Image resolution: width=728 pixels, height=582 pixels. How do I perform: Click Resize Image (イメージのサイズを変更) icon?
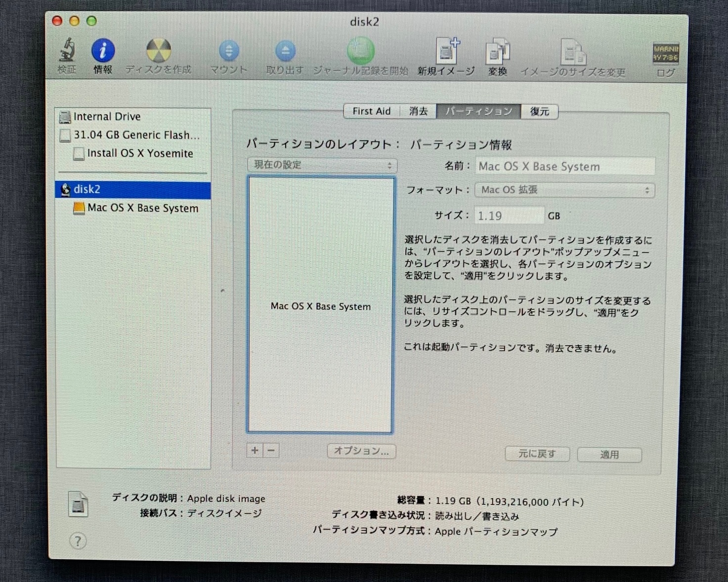573,52
